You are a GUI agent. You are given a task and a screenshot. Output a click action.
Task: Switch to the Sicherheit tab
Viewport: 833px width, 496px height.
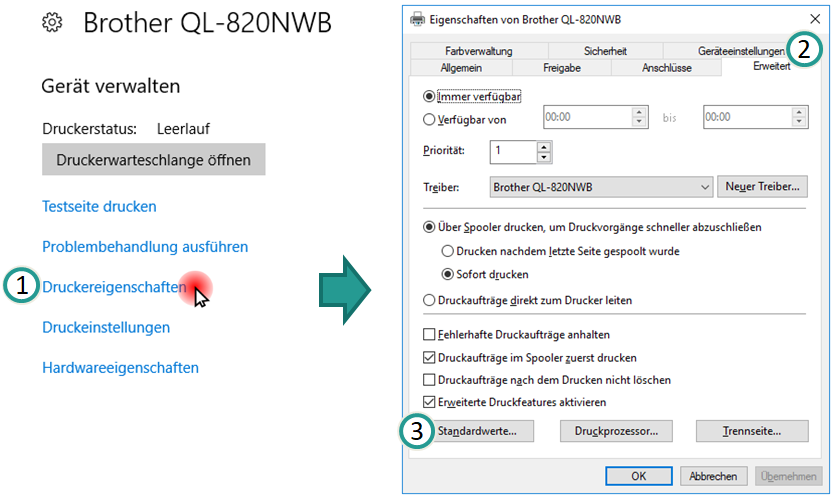(605, 51)
